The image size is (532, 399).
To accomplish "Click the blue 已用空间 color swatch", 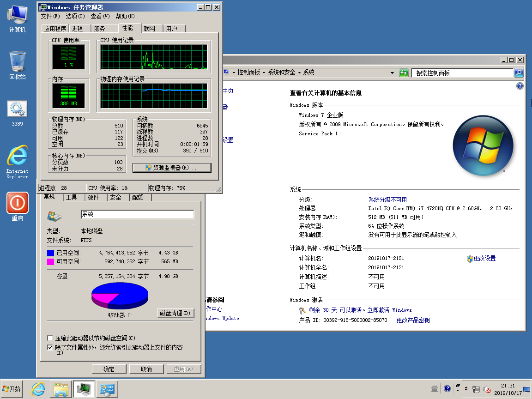I will click(50, 253).
